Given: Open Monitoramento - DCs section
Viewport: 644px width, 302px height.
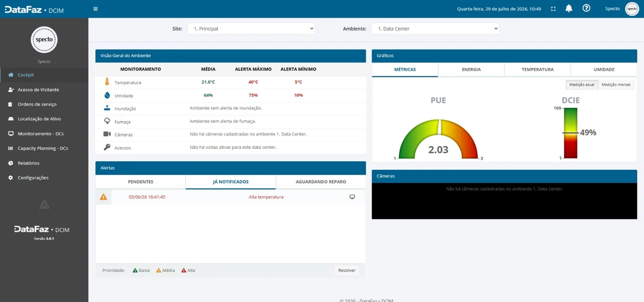Looking at the screenshot, I should click(x=44, y=134).
